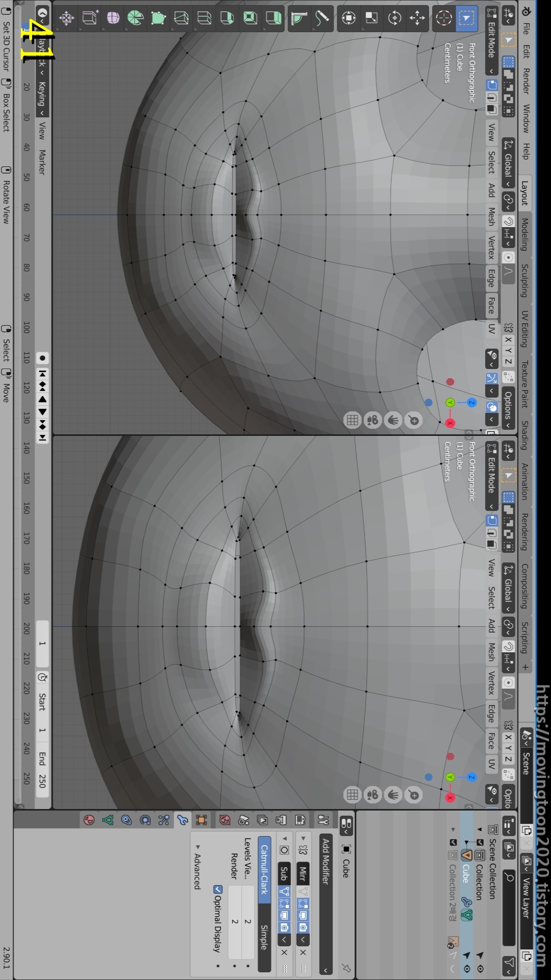Toggle Mirr modifier viewport display
This screenshot has height=980, width=551.
[303, 916]
